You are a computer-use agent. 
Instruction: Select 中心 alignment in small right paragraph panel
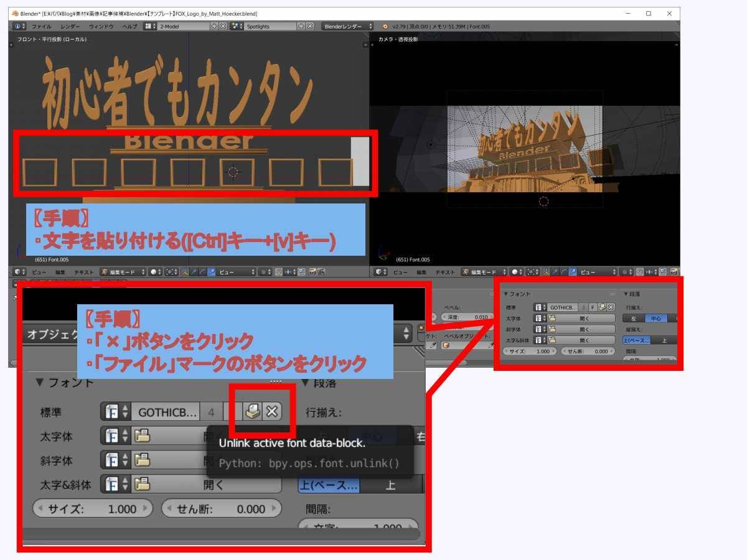(x=656, y=319)
